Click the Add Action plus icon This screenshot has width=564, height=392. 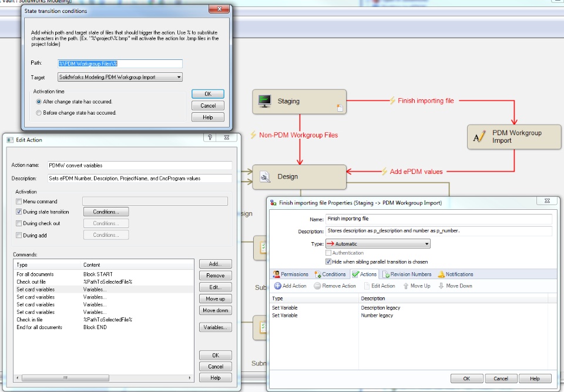pos(278,286)
